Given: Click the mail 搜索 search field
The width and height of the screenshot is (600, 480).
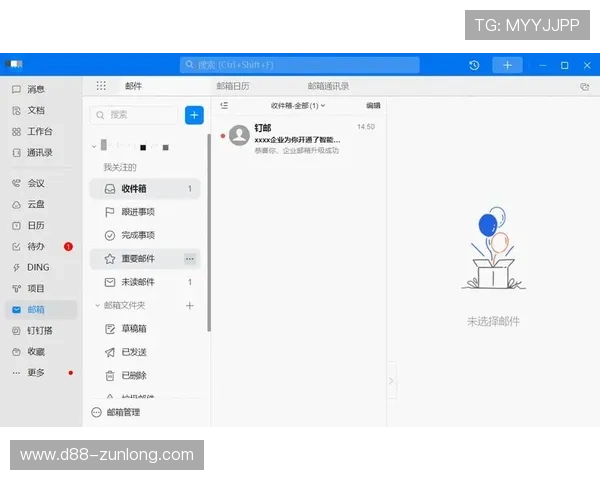Looking at the screenshot, I should tap(134, 115).
